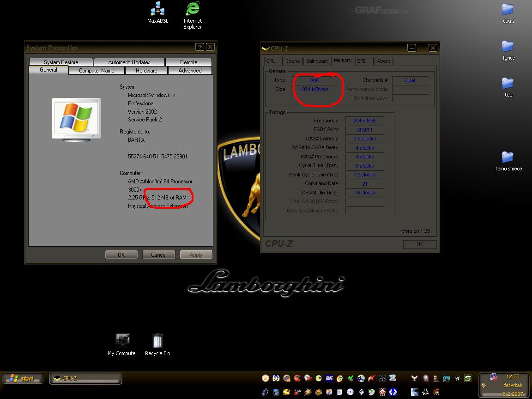
Task: Click the BG quick launch icon
Action: 276,378
